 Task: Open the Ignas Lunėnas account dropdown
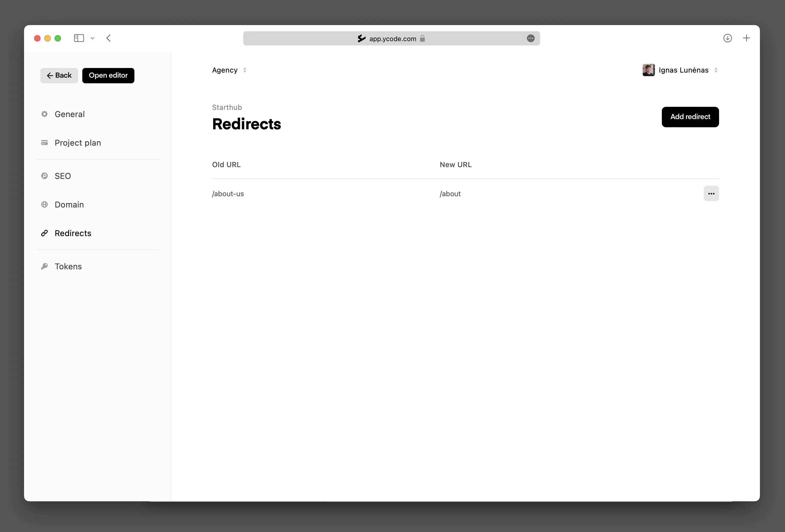(x=681, y=70)
